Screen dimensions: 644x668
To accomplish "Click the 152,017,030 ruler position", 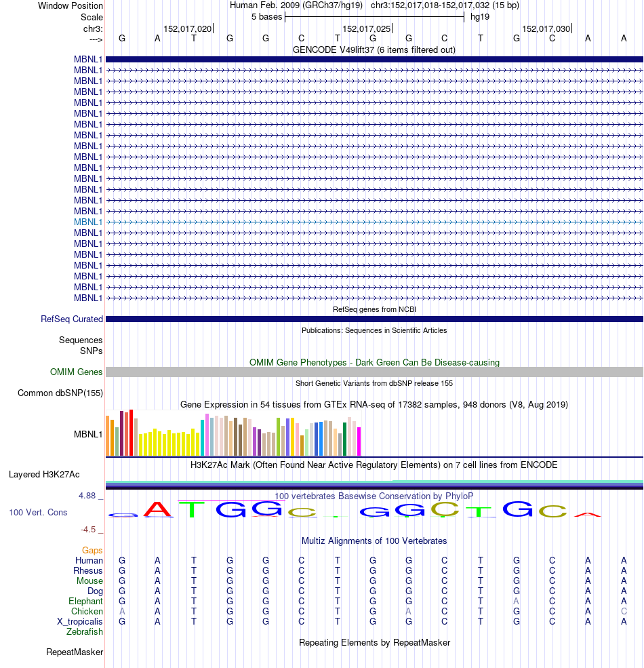I will (x=546, y=28).
